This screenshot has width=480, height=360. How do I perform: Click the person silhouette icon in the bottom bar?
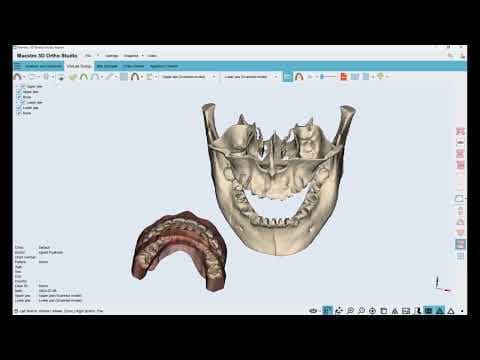click(x=417, y=311)
